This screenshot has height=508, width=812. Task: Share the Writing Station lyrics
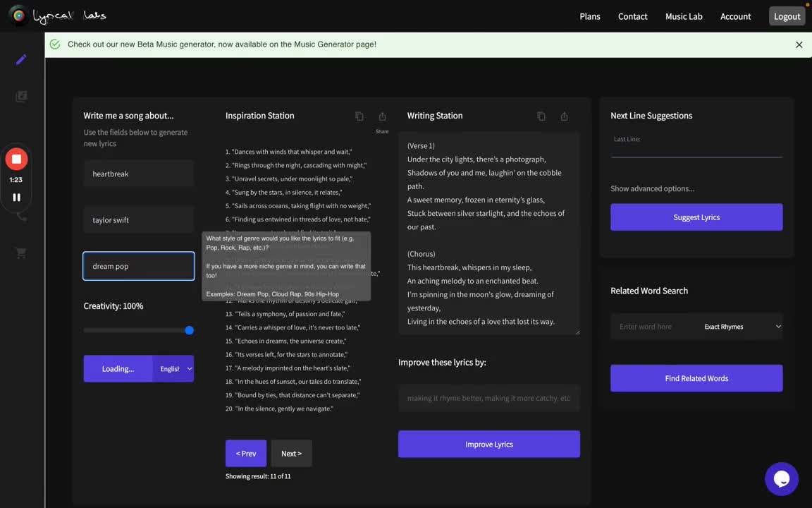point(564,116)
